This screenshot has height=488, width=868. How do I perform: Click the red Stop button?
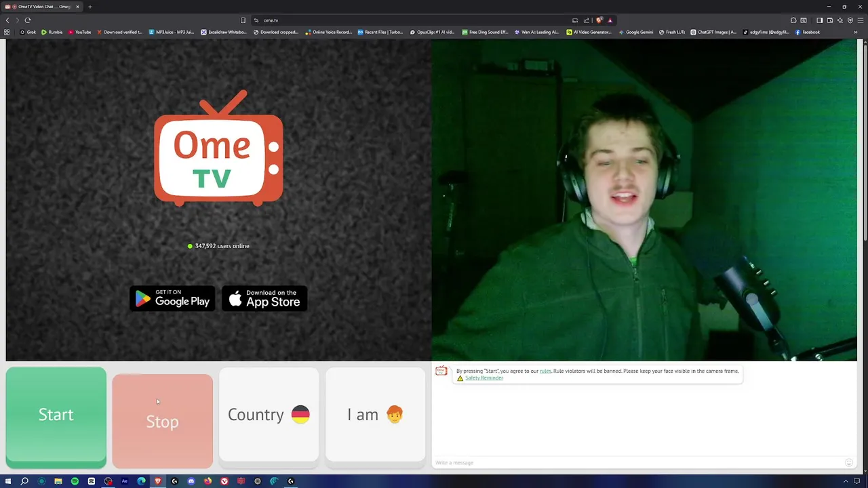pos(162,421)
